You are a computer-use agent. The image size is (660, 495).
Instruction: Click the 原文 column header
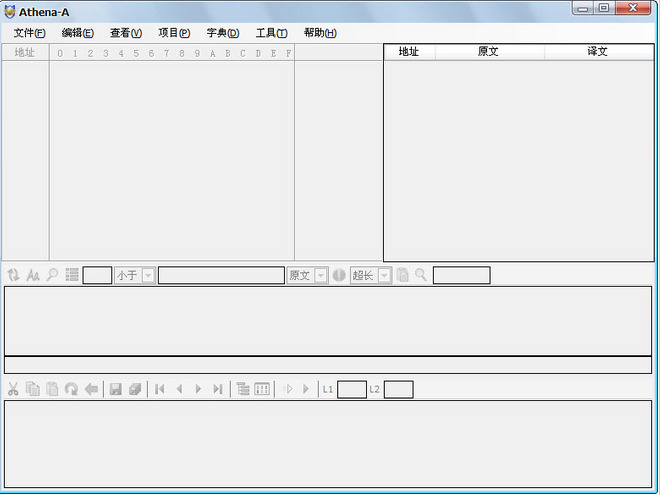(490, 52)
